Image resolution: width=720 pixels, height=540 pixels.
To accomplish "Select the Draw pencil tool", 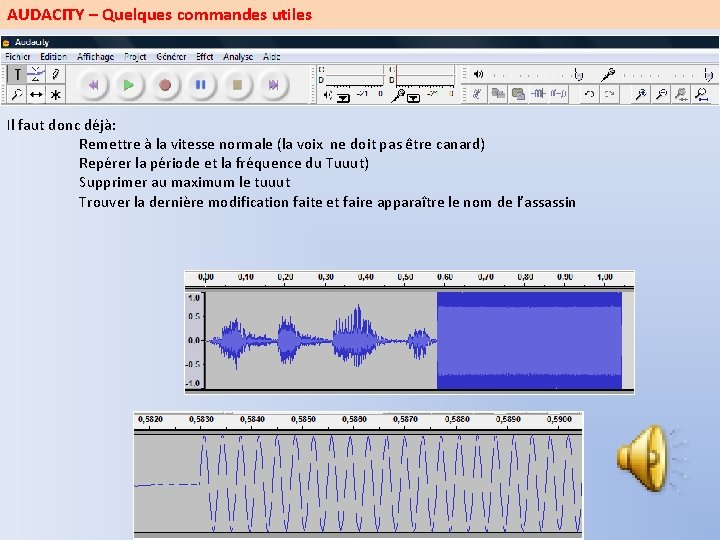I will 55,74.
